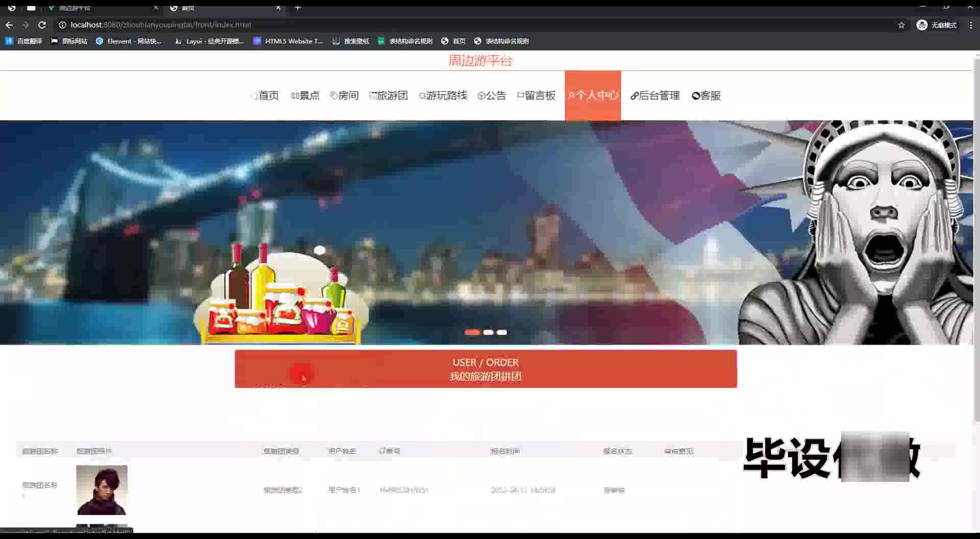Close the 周边游平台 browser tab
980x539 pixels.
coord(156,8)
